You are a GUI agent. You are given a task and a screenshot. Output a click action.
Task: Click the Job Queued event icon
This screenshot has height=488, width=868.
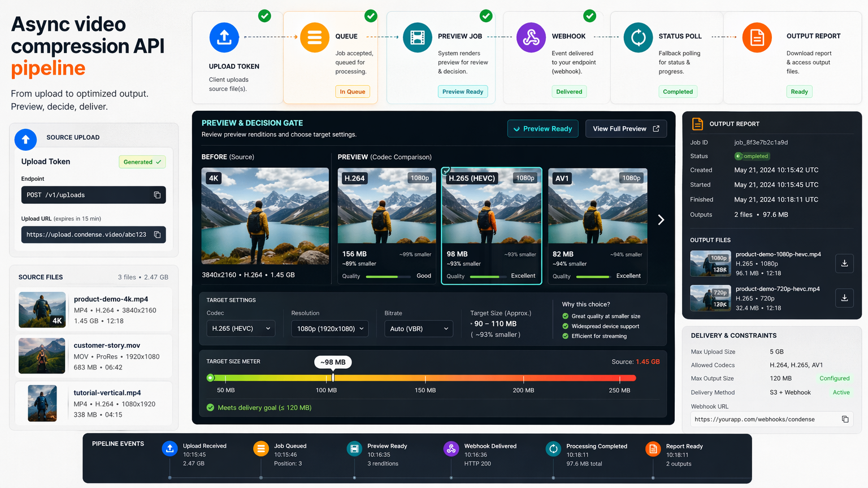(261, 448)
